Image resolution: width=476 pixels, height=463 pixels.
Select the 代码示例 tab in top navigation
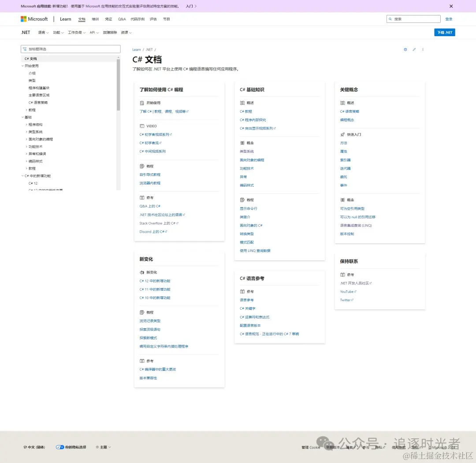(x=138, y=19)
